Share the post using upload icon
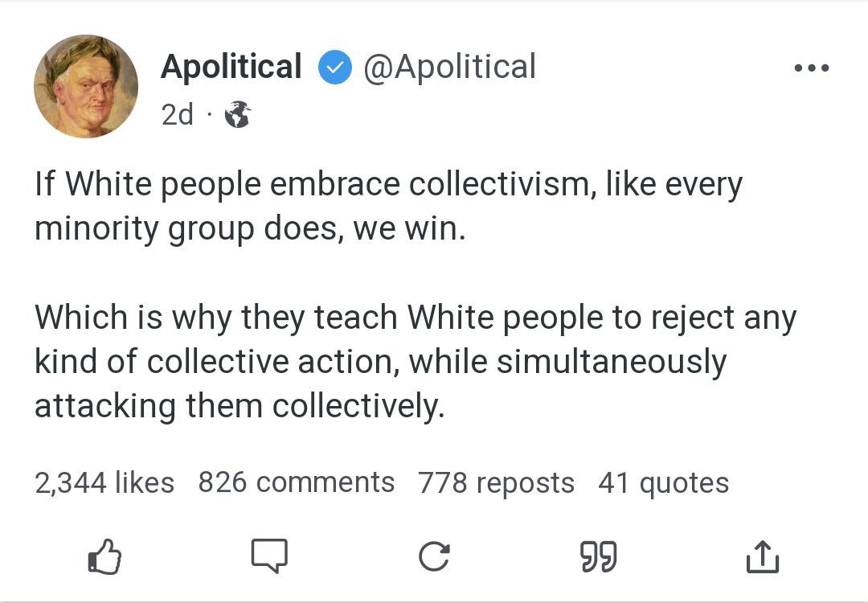The width and height of the screenshot is (868, 603). [763, 556]
